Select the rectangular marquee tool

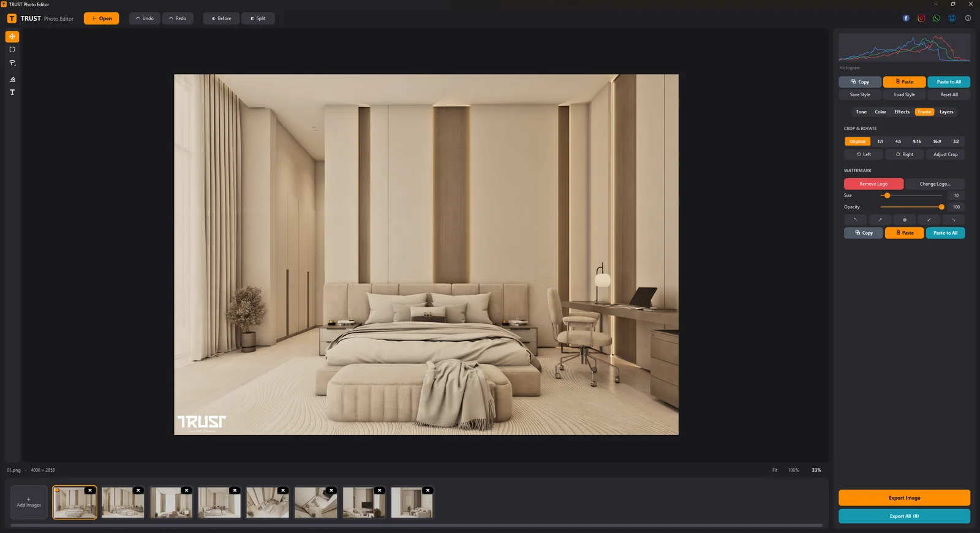(12, 50)
